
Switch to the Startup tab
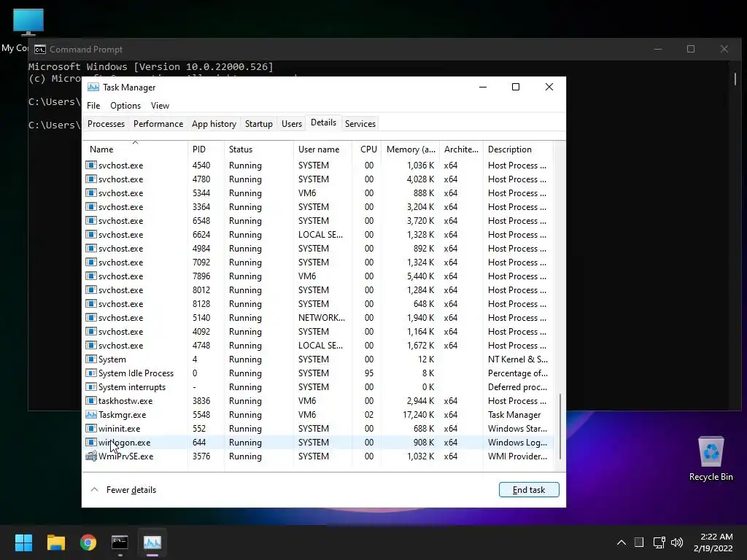pos(259,124)
